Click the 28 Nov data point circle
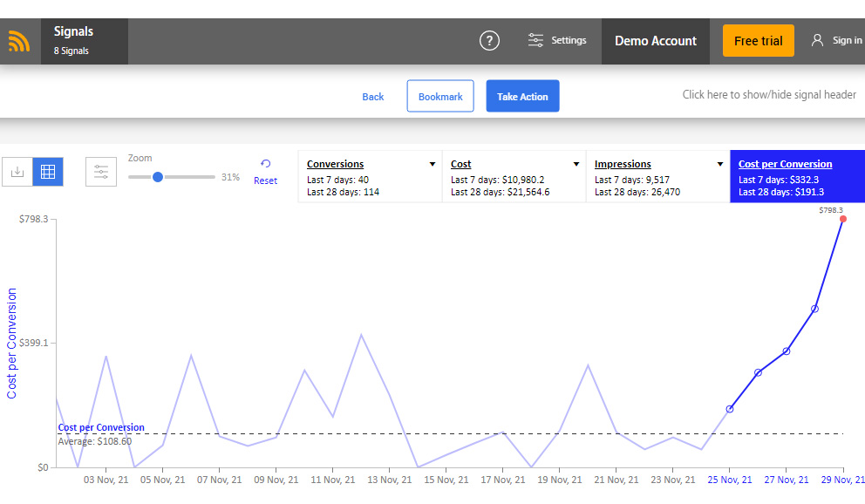Screen dimensions: 865x504 coord(814,309)
